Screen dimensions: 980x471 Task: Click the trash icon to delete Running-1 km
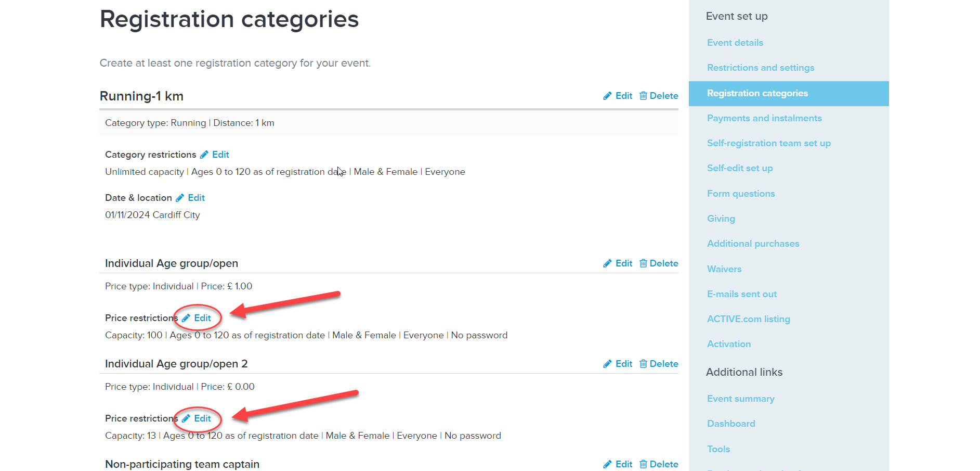click(643, 96)
